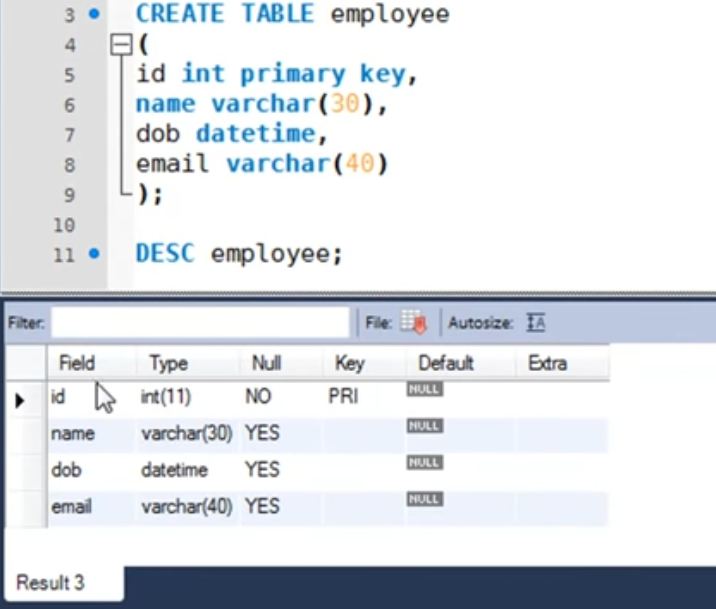The image size is (716, 609).
Task: Click the Autosize columns icon
Action: pyautogui.click(x=536, y=322)
